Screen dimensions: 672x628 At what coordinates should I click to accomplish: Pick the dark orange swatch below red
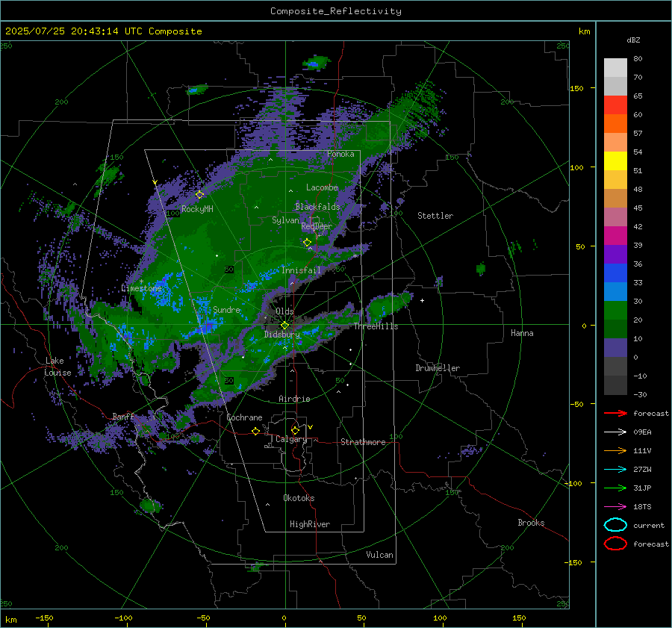point(615,124)
